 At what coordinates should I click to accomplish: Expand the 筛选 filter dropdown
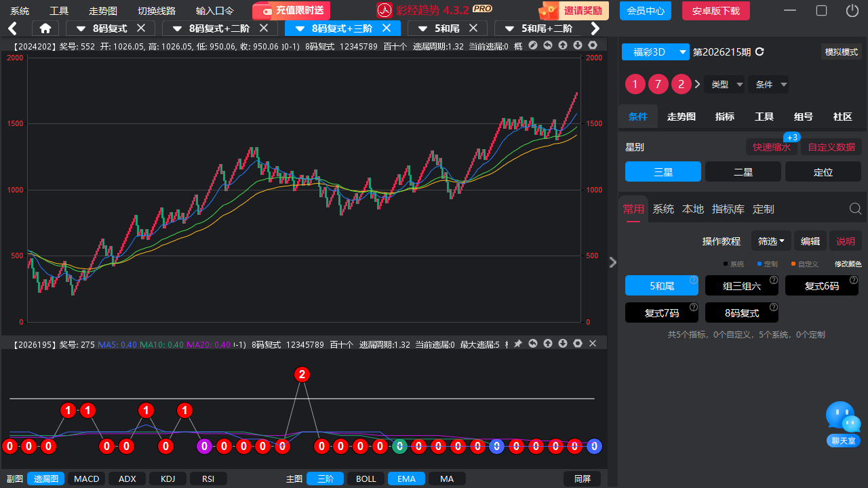coord(771,241)
